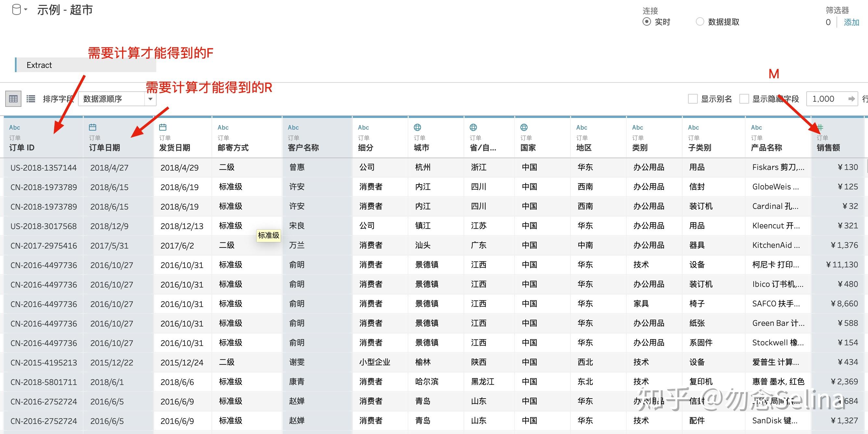Enable the 显示别名 checkbox

tap(693, 98)
